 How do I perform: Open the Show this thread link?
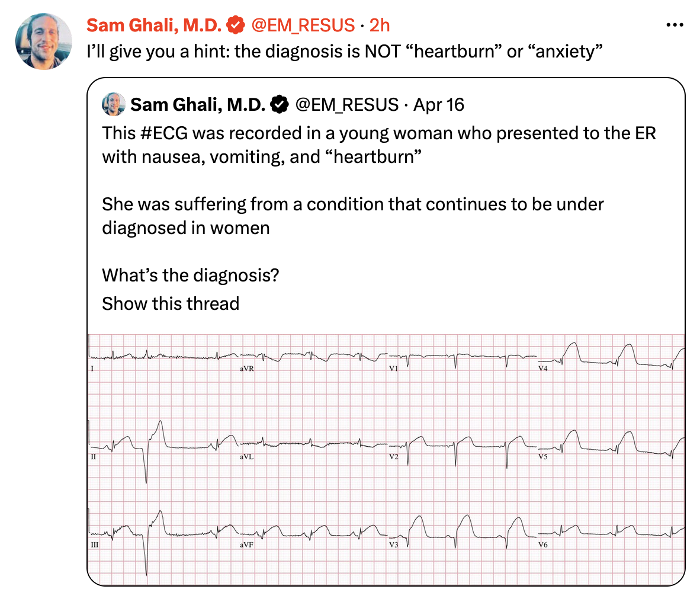pyautogui.click(x=171, y=304)
